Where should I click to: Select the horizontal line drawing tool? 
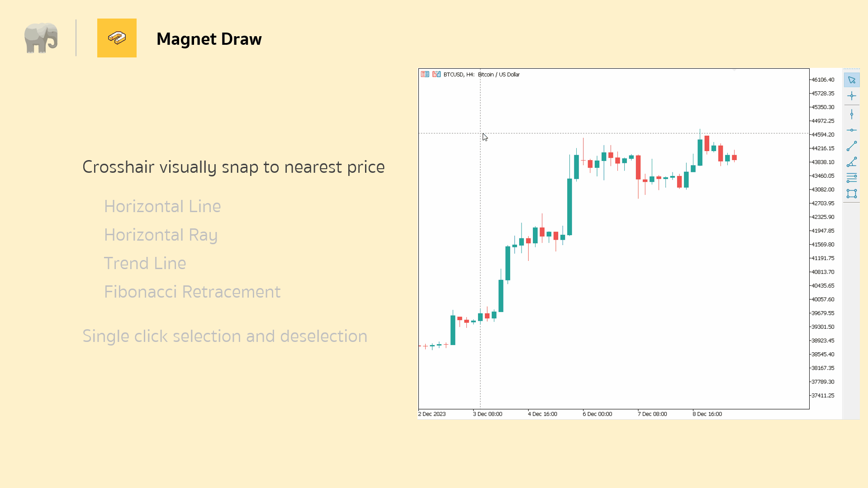pyautogui.click(x=852, y=130)
